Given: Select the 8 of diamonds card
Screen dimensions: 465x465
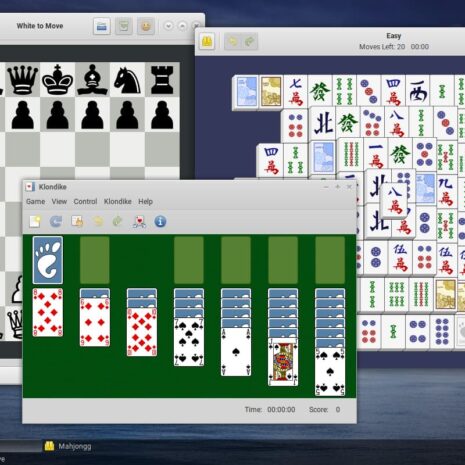Looking at the screenshot, I should [48, 313].
